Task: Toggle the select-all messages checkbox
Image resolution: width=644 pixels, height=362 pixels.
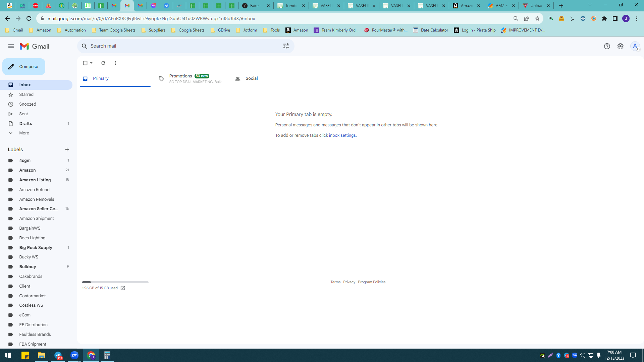Action: point(85,63)
